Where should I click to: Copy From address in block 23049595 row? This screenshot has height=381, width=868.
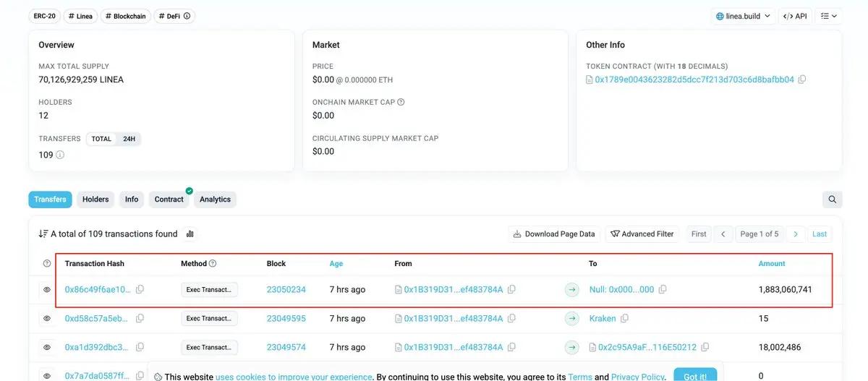pos(511,318)
